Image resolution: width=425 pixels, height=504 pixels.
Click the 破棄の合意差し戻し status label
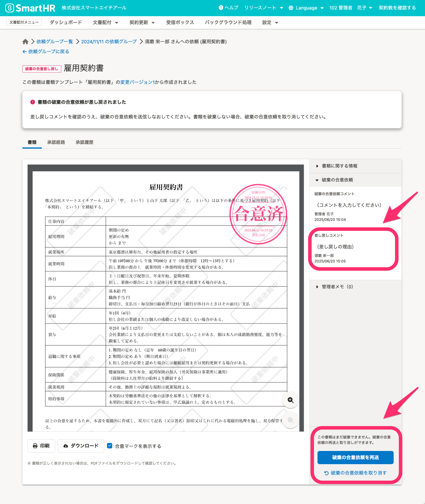pyautogui.click(x=42, y=69)
